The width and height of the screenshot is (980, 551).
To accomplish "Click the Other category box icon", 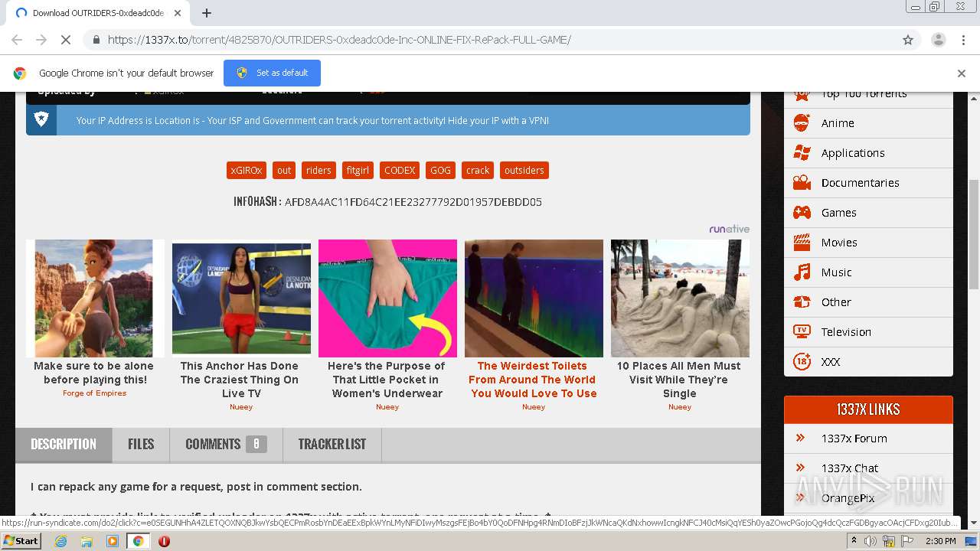I will coord(802,302).
